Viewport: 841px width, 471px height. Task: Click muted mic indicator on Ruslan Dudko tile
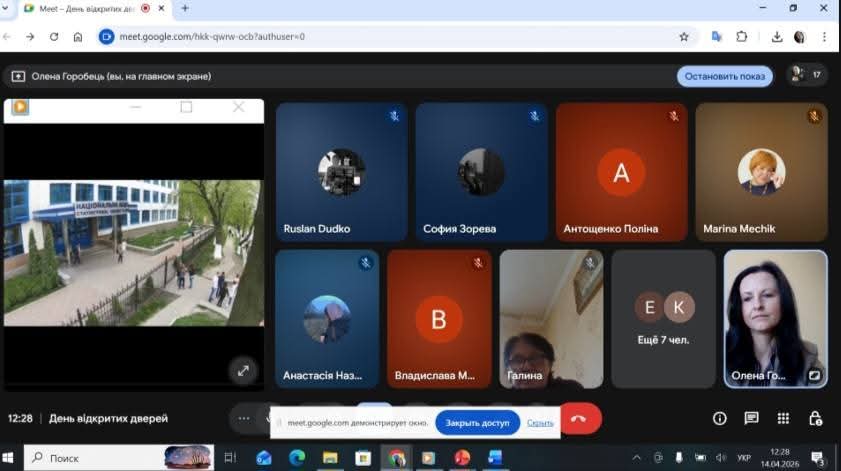click(394, 116)
